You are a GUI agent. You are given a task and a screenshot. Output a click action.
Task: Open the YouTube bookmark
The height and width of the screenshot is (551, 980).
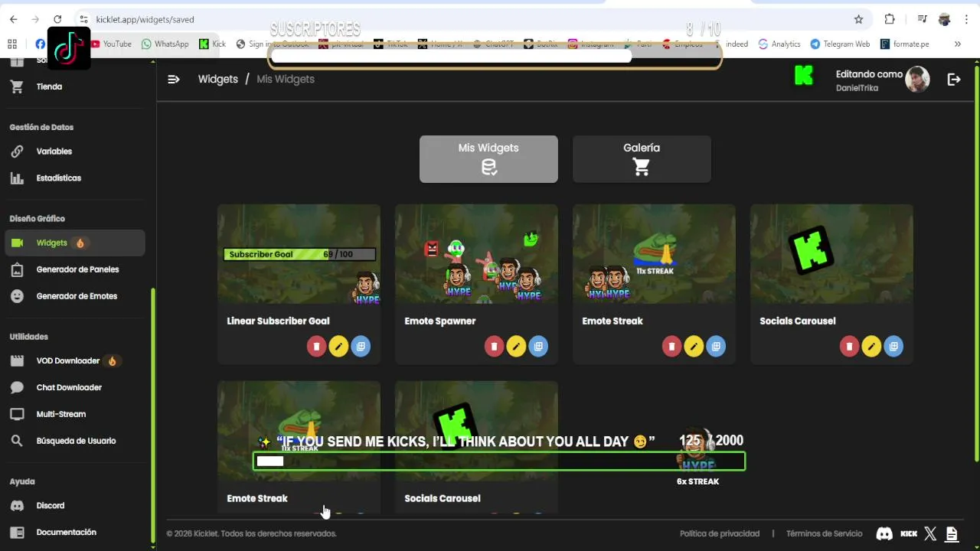pos(111,44)
